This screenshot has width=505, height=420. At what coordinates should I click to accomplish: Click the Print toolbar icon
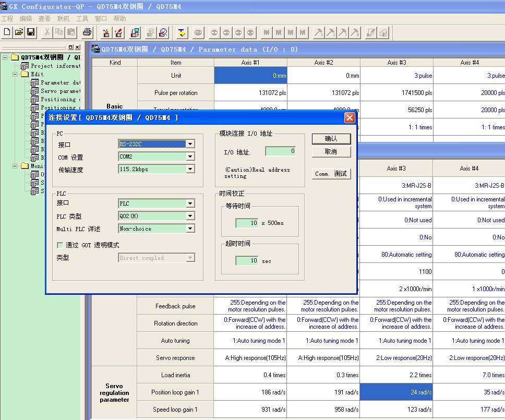pyautogui.click(x=87, y=32)
